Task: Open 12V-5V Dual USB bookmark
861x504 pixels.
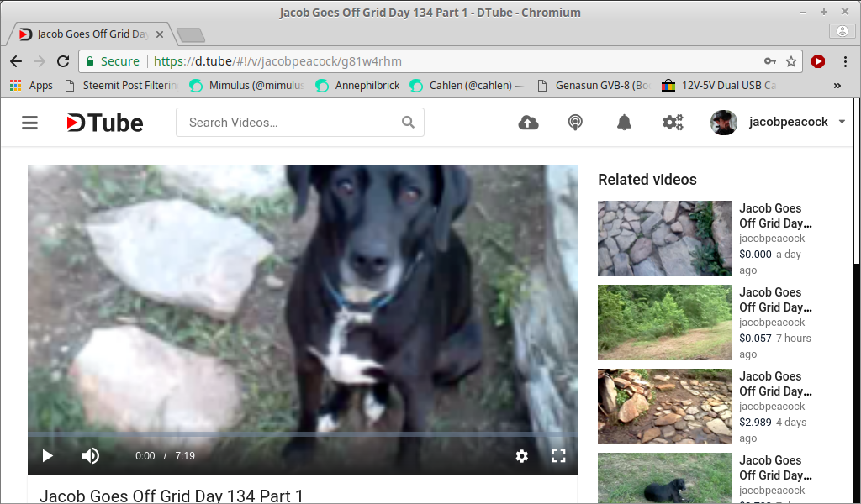Action: click(x=719, y=85)
